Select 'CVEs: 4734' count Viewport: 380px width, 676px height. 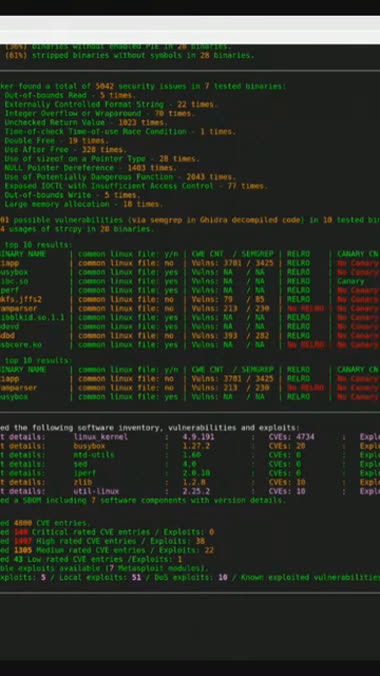coord(292,437)
